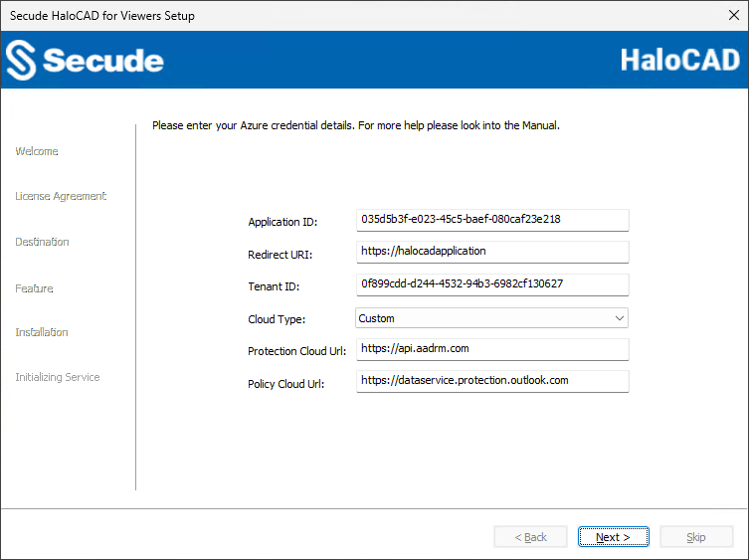749x560 pixels.
Task: Click the Protection Cloud Url field
Action: [492, 349]
